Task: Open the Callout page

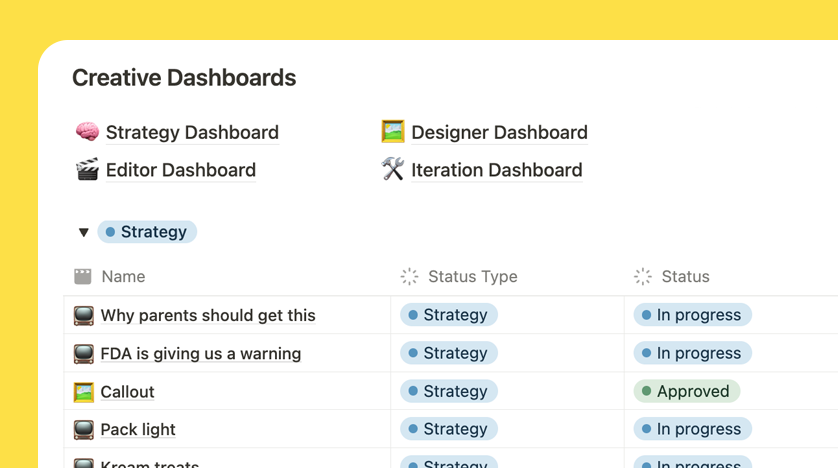Action: [x=127, y=392]
